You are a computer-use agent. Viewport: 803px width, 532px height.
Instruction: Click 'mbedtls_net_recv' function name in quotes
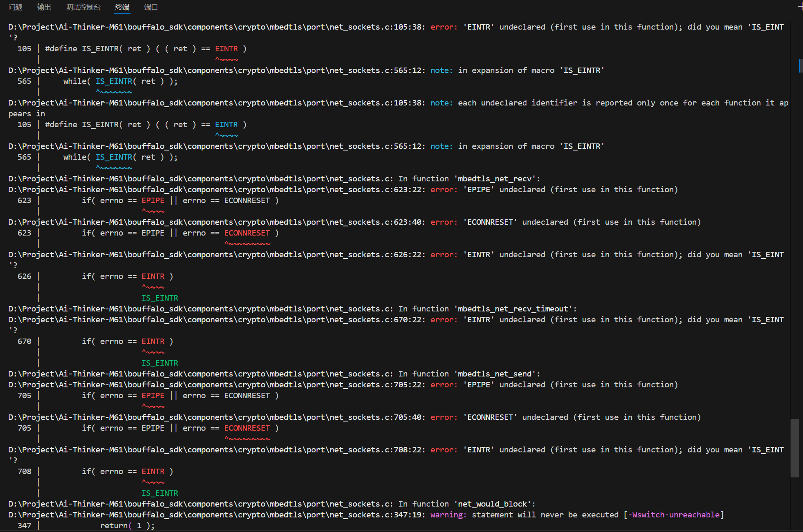click(495, 178)
